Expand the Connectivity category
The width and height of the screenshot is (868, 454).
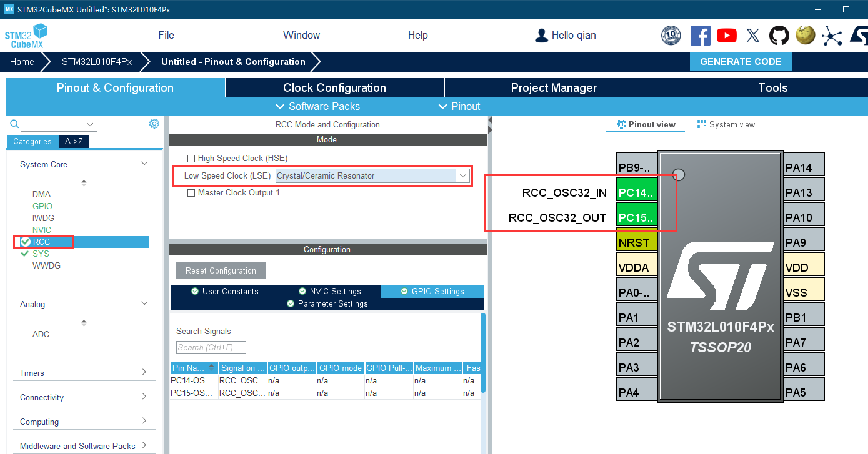(x=144, y=397)
